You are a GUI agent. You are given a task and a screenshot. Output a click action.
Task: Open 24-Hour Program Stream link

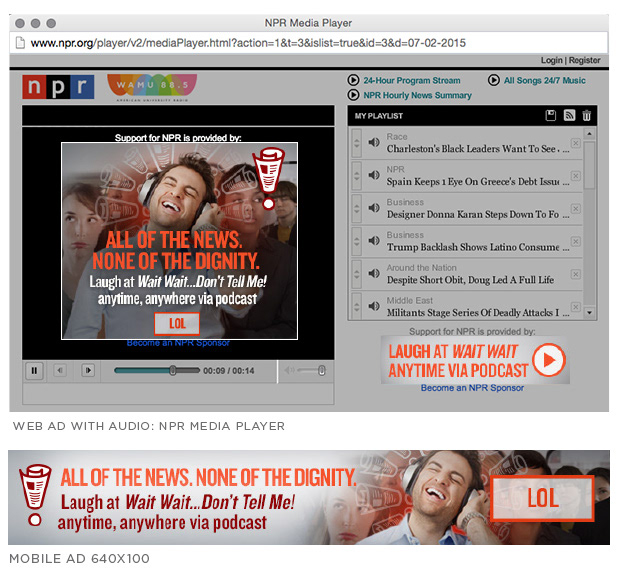[x=412, y=81]
